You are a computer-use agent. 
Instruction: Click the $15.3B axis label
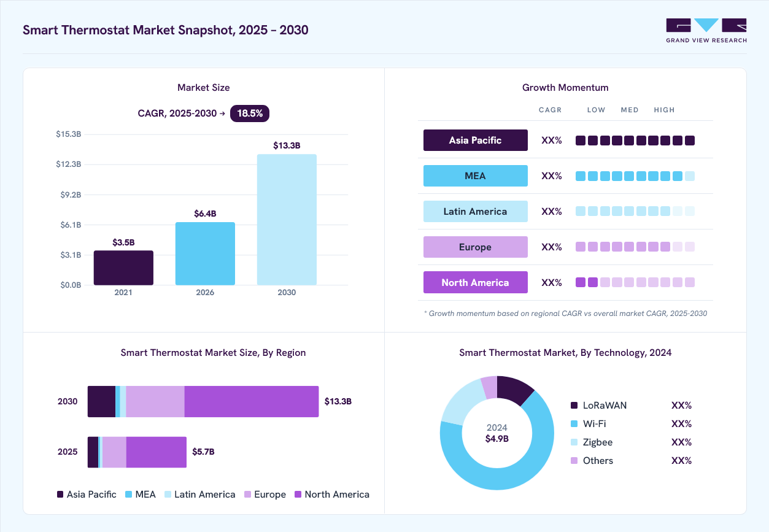pos(69,134)
